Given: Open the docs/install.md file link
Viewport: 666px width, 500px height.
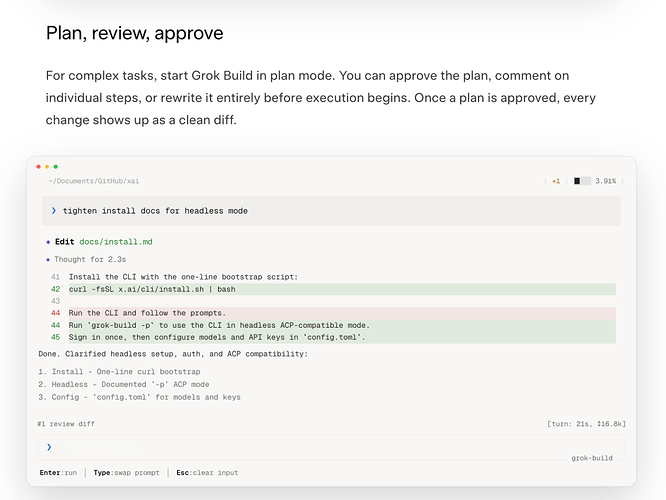Looking at the screenshot, I should click(116, 242).
